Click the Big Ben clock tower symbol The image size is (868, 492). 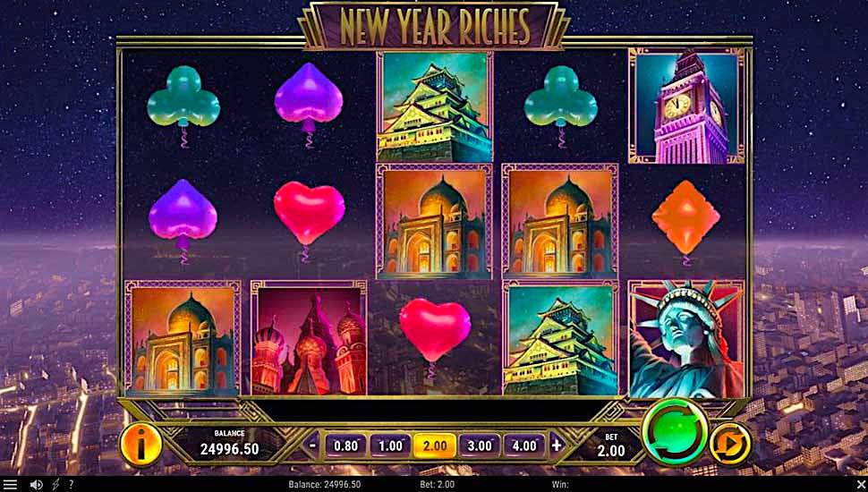coord(686,106)
